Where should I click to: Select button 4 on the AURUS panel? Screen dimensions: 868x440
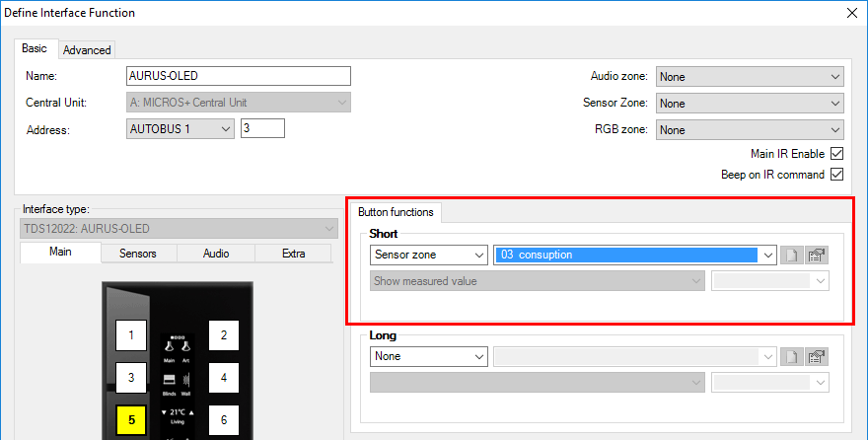tap(224, 378)
